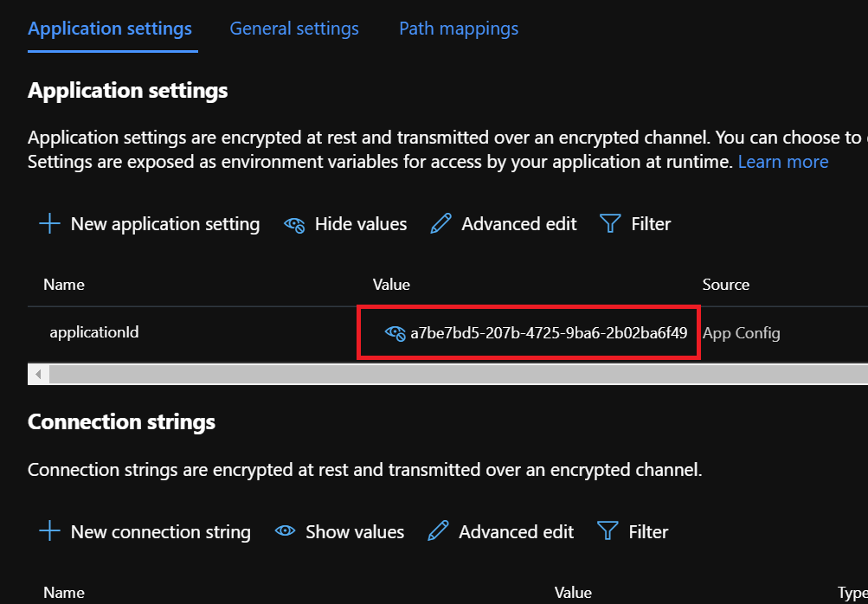Click the applicationId setting name

pos(94,331)
